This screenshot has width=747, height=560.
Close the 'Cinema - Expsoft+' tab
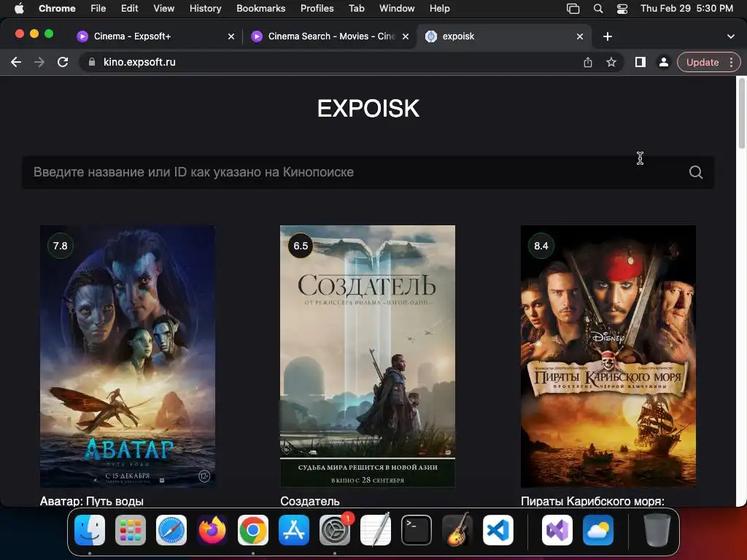231,36
